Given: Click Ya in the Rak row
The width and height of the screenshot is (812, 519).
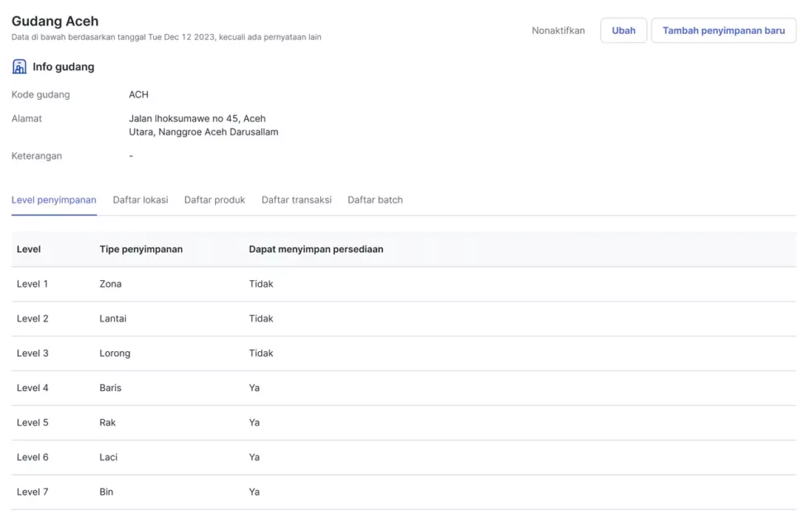Looking at the screenshot, I should coord(255,423).
